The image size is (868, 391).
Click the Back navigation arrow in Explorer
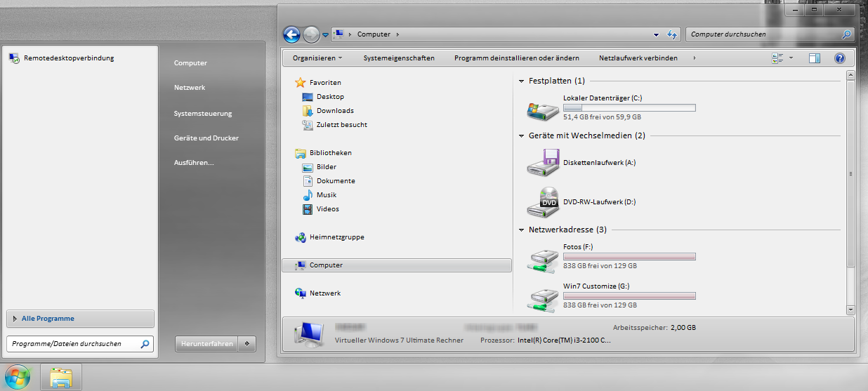pos(291,34)
